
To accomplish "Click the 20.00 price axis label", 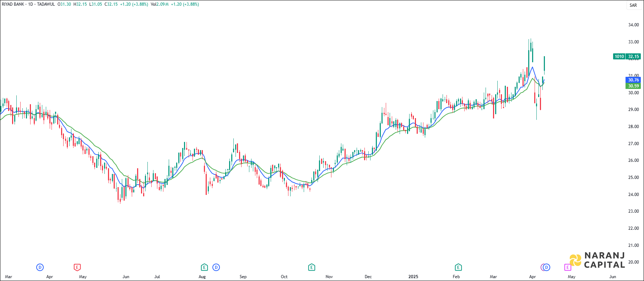I will [633, 262].
